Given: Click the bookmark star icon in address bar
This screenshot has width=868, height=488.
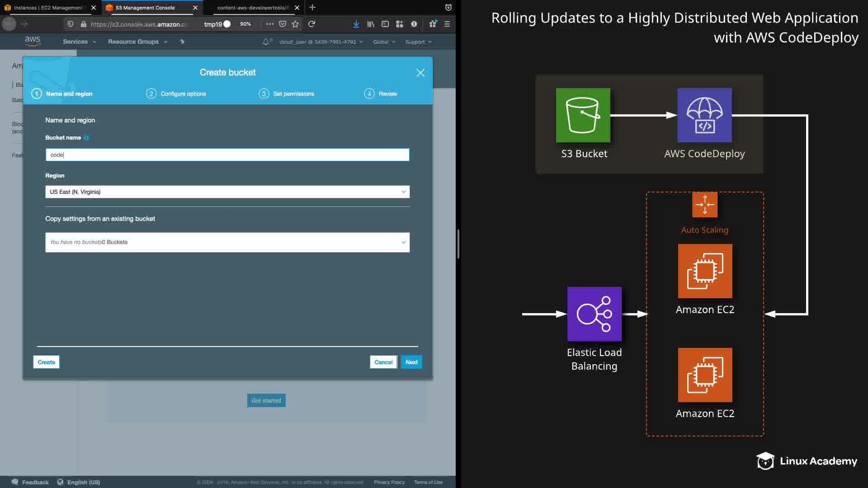Looking at the screenshot, I should point(295,24).
